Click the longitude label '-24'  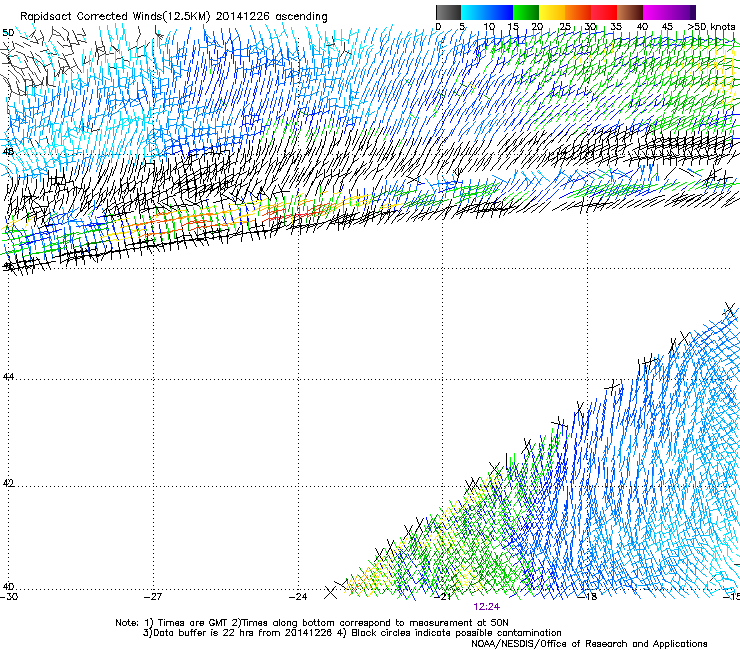298,597
